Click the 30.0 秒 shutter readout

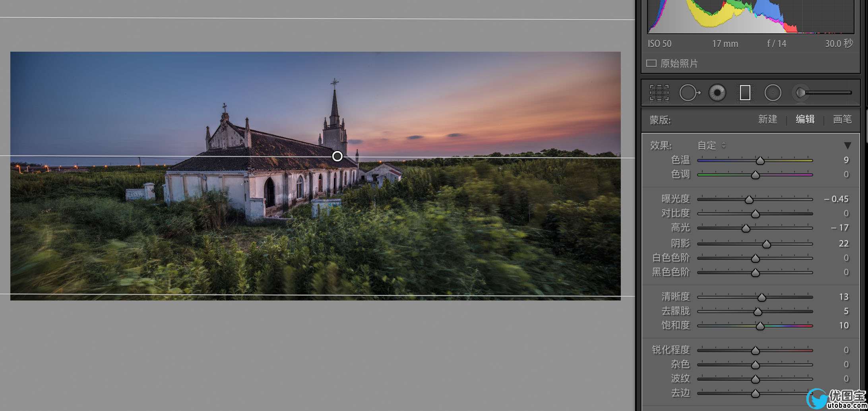[x=839, y=43]
